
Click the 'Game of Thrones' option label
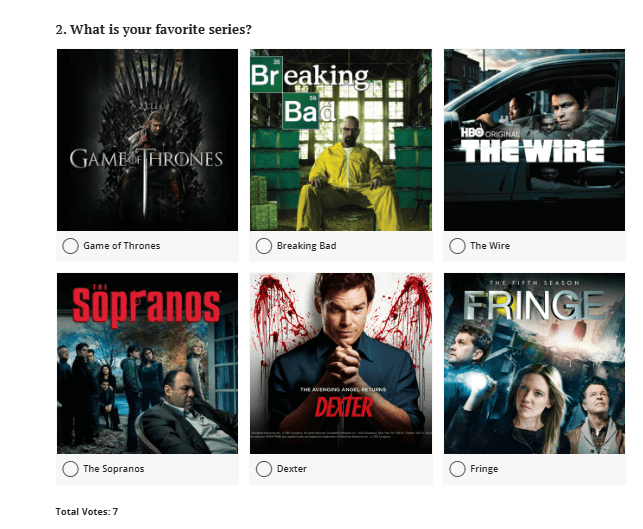(122, 246)
